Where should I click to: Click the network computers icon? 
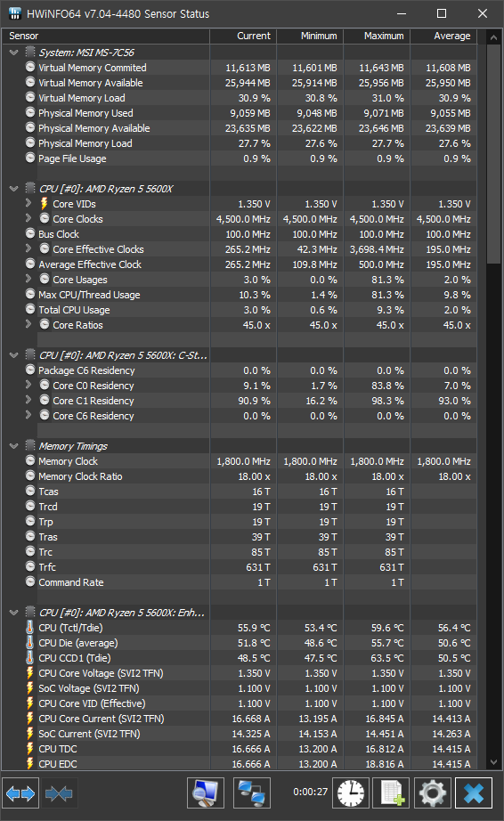252,793
